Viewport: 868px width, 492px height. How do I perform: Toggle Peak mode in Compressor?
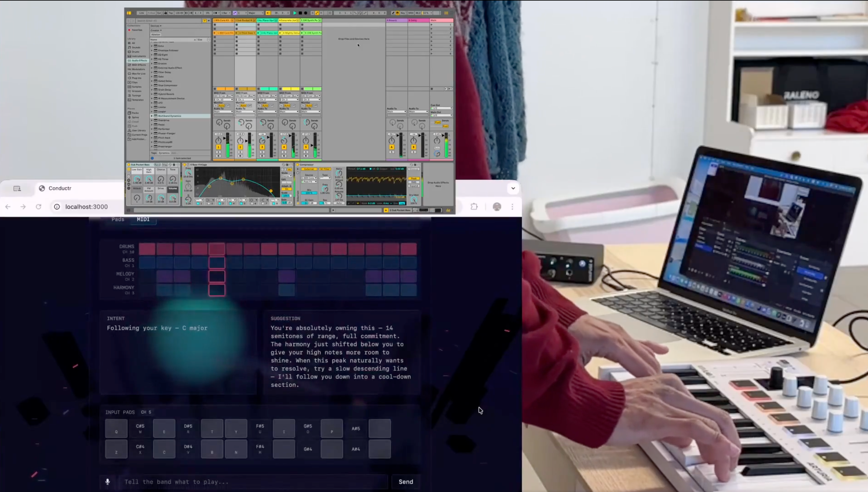(413, 179)
